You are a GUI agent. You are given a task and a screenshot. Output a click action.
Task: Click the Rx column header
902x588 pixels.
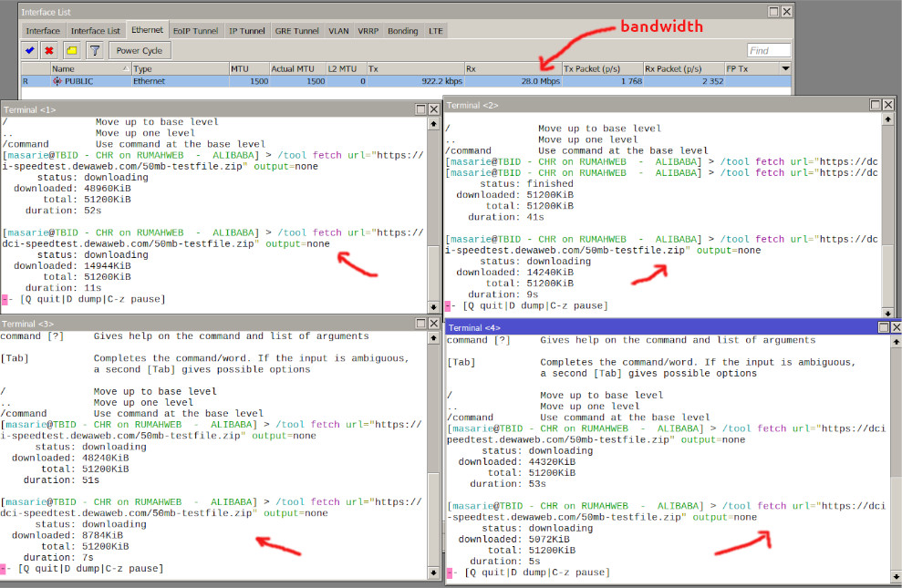(511, 68)
